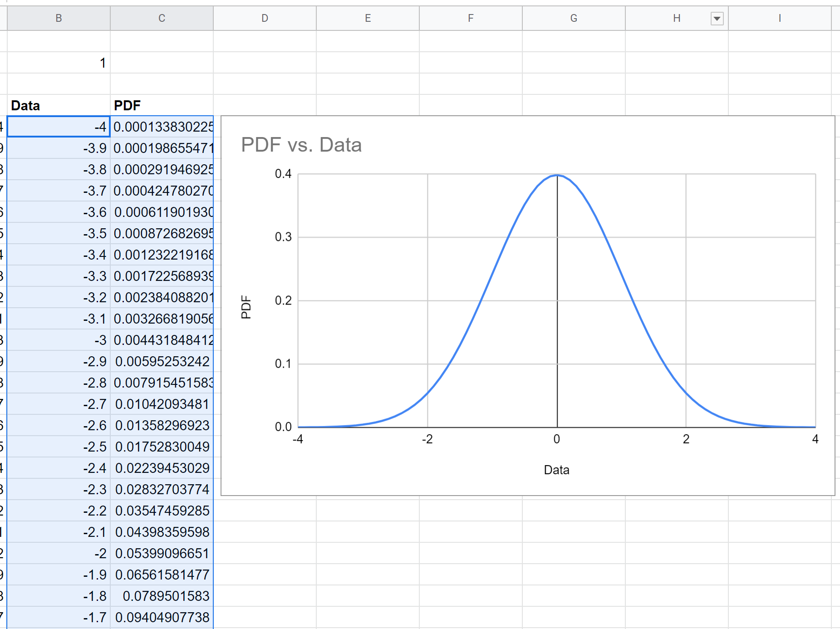Select the column E header
840x629 pixels.
368,18
